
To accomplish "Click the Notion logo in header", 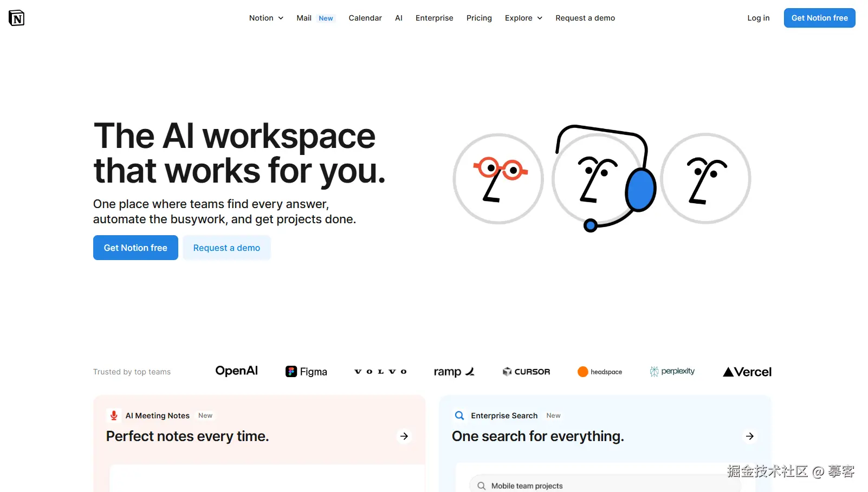I will click(x=17, y=18).
